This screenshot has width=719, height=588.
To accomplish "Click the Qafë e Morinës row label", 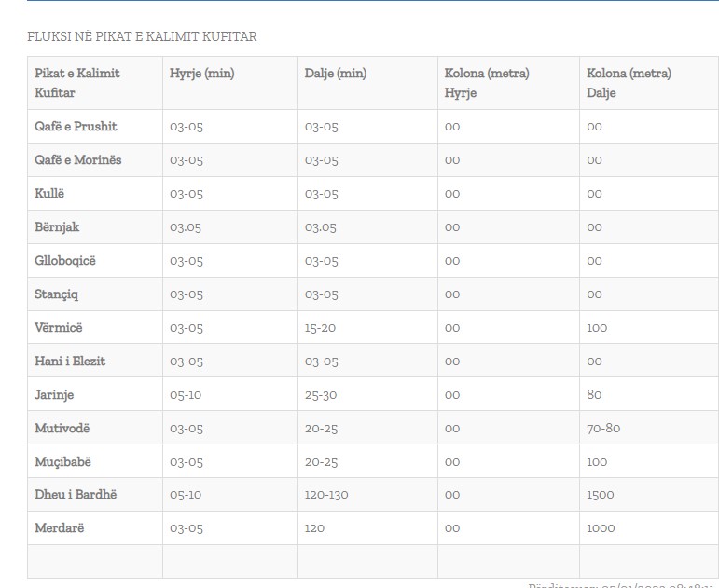I will click(78, 160).
